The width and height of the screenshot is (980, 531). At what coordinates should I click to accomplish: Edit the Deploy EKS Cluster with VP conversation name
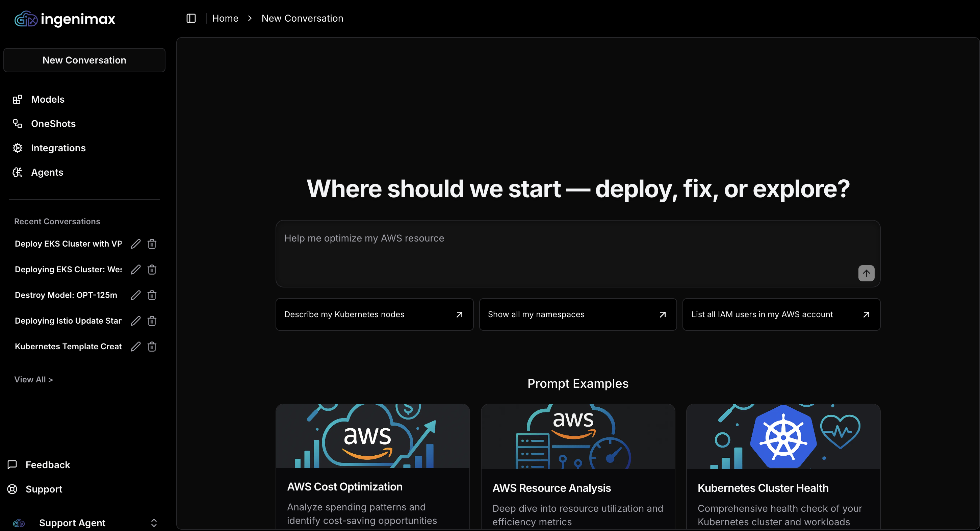tap(136, 244)
